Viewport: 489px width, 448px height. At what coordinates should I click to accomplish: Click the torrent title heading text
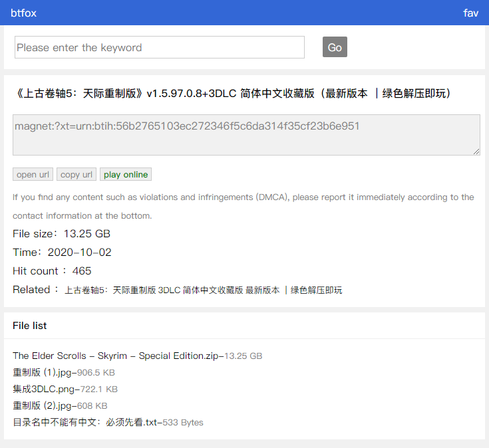pos(232,93)
